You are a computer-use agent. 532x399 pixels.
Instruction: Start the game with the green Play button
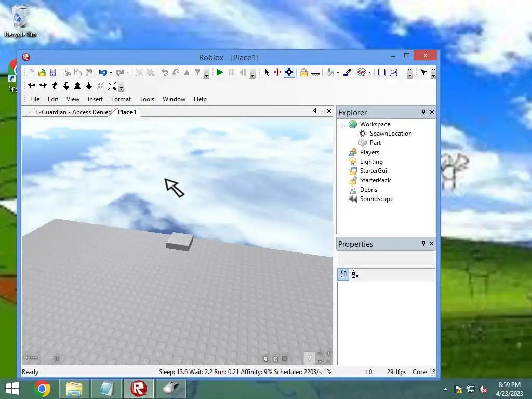[220, 72]
